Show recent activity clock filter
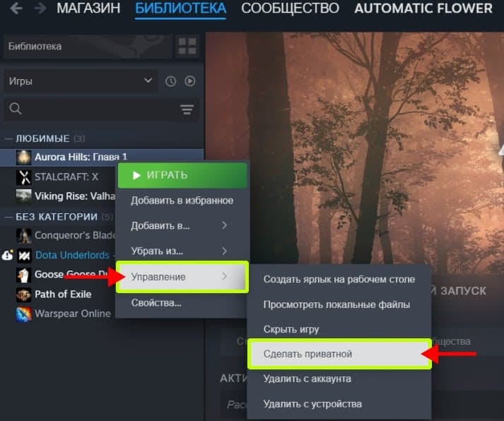The height and width of the screenshot is (421, 504). pos(170,81)
